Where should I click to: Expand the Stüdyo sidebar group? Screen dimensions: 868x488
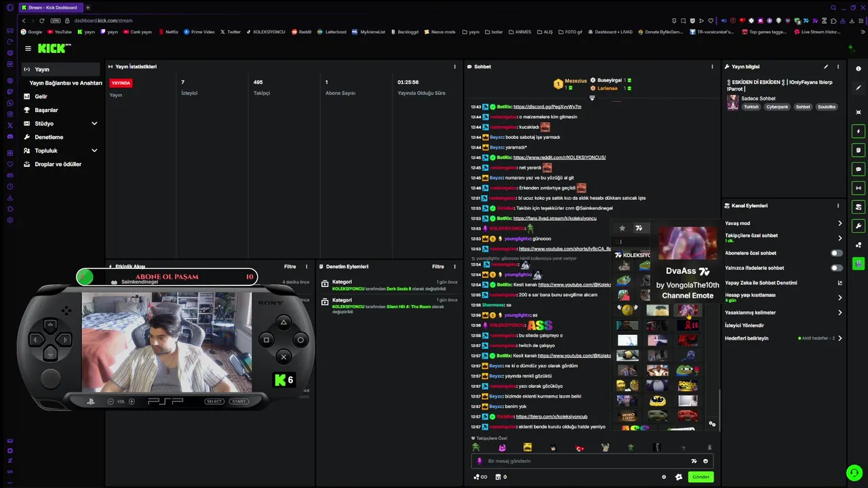62,123
